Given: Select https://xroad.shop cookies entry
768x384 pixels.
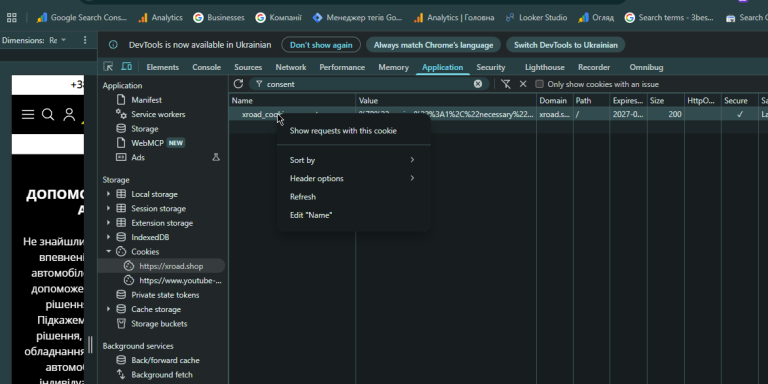Looking at the screenshot, I should point(162,266).
